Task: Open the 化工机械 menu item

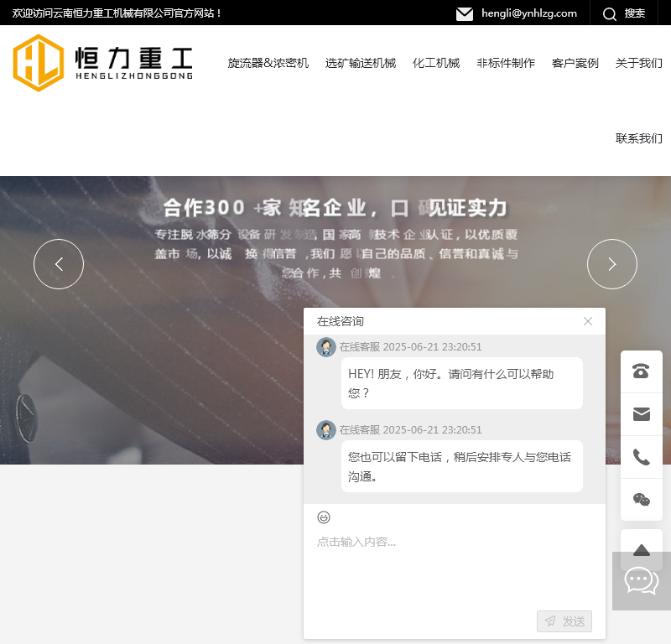Action: tap(436, 62)
